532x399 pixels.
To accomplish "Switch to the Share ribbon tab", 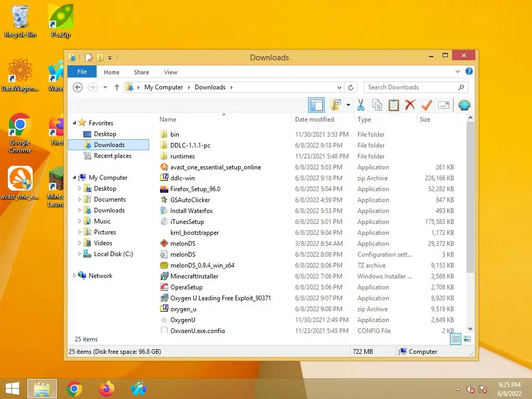I will 141,72.
